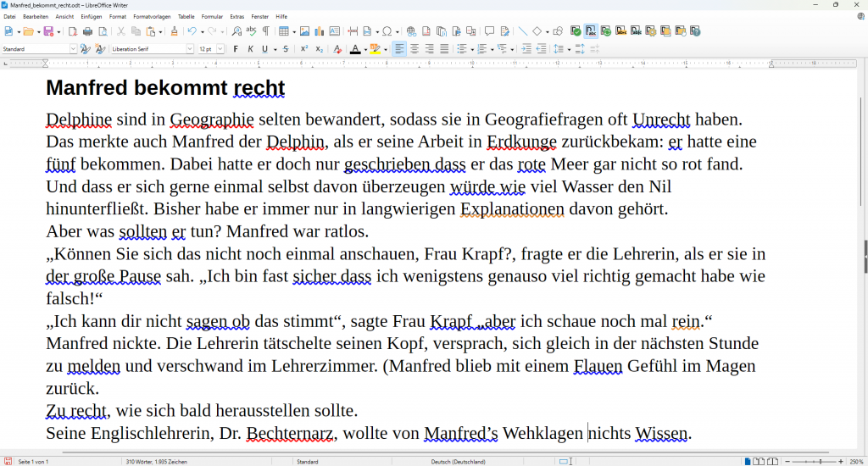Insert an image using the picture icon
868x466 pixels.
pyautogui.click(x=305, y=31)
